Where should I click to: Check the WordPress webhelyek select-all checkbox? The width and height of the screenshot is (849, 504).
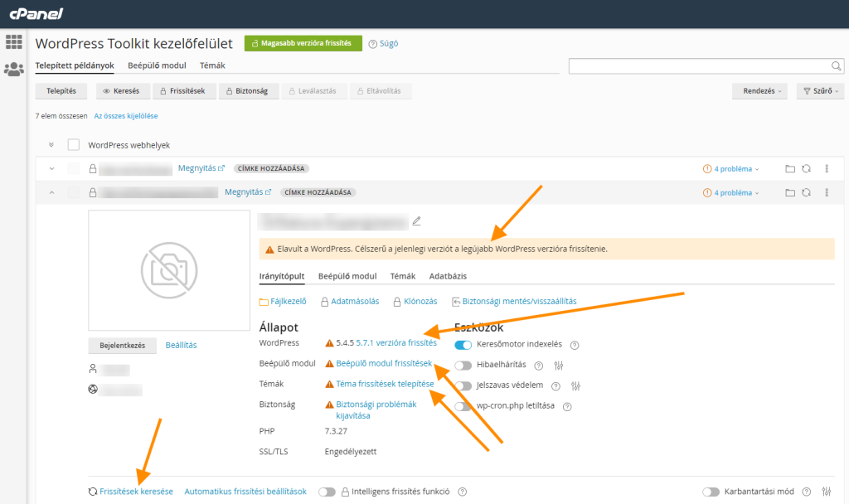click(74, 144)
